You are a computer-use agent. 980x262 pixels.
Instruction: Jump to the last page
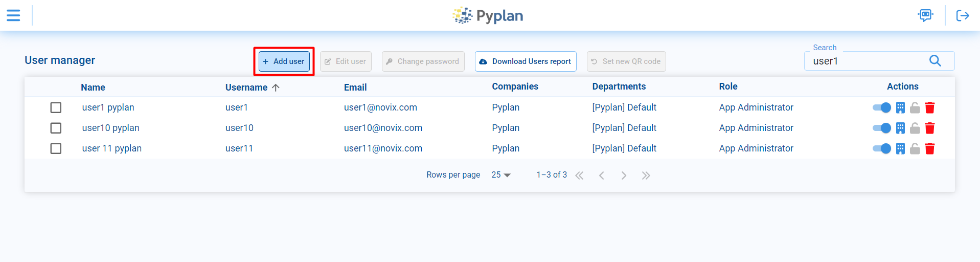pos(646,176)
